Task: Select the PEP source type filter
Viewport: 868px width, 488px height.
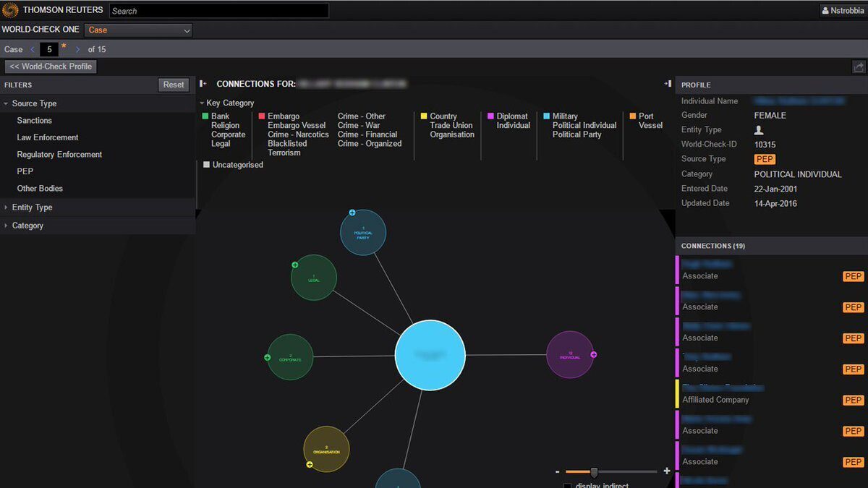Action: click(25, 171)
